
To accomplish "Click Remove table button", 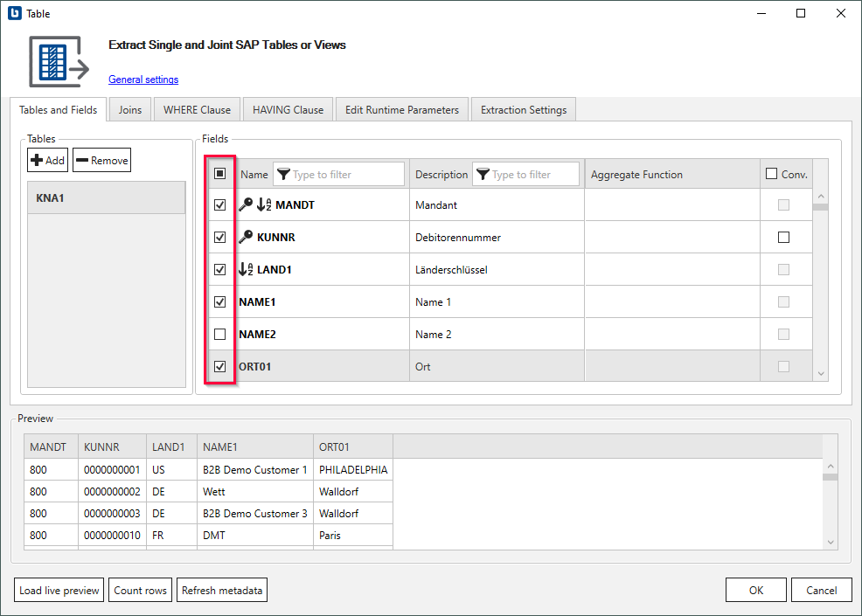I will click(101, 160).
